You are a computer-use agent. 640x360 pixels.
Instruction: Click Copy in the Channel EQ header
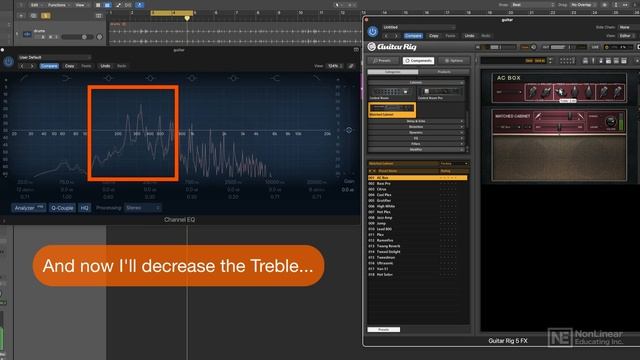pos(69,66)
